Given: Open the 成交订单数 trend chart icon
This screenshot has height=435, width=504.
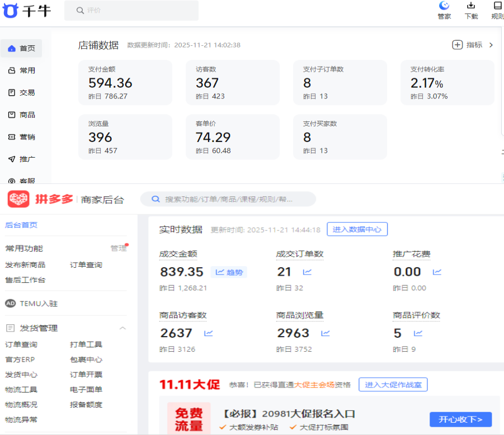Looking at the screenshot, I should (x=307, y=272).
